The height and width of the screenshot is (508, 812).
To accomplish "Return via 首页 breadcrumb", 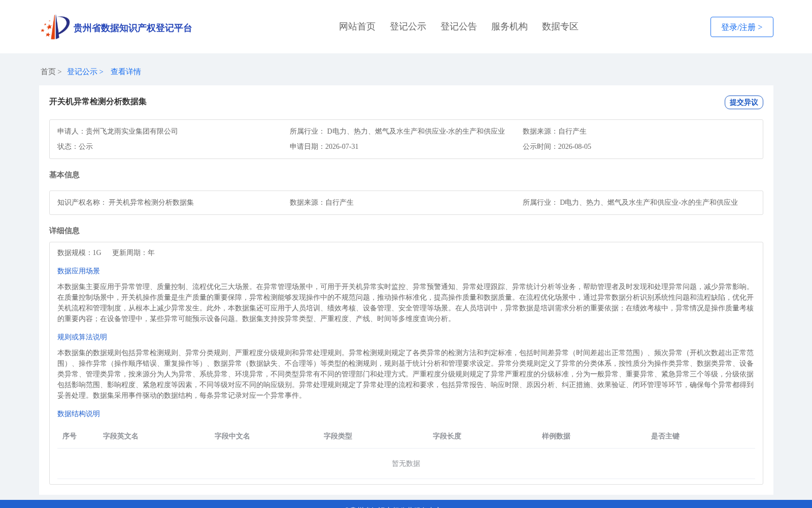I will [x=48, y=72].
